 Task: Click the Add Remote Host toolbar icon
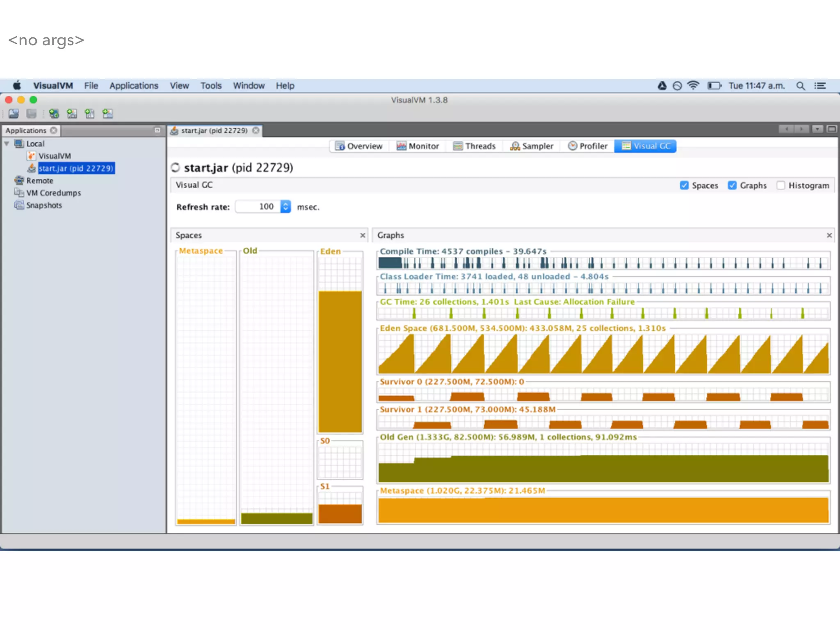point(54,114)
